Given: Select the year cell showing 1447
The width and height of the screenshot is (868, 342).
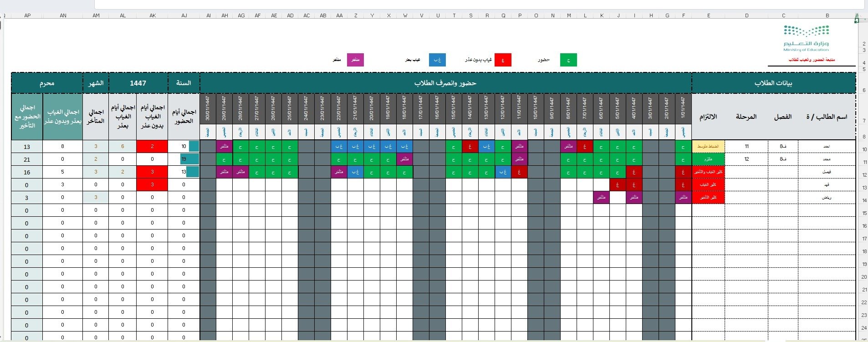Looking at the screenshot, I should tap(138, 83).
